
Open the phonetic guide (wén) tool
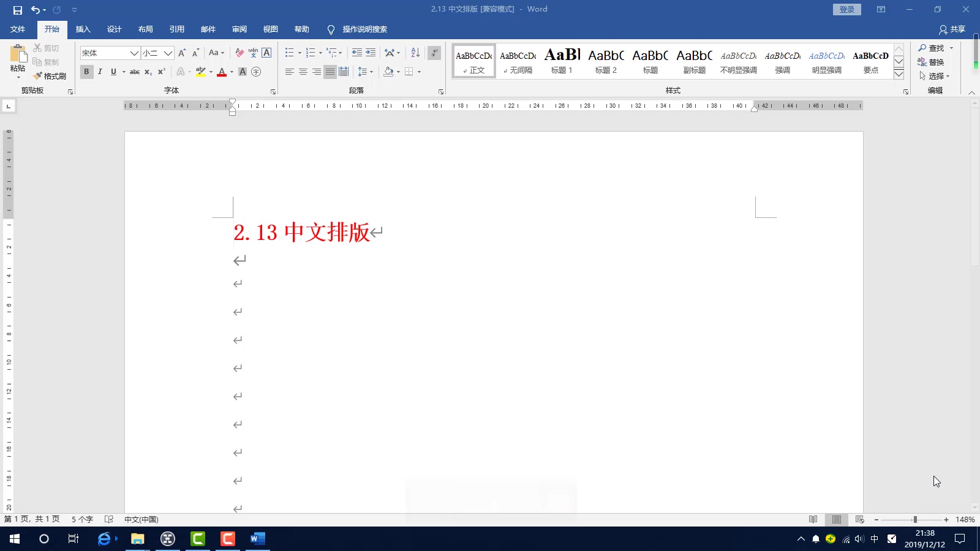pos(253,53)
